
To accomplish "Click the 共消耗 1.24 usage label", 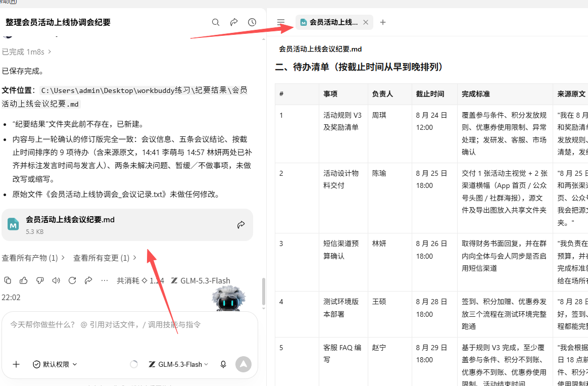I will tap(140, 280).
